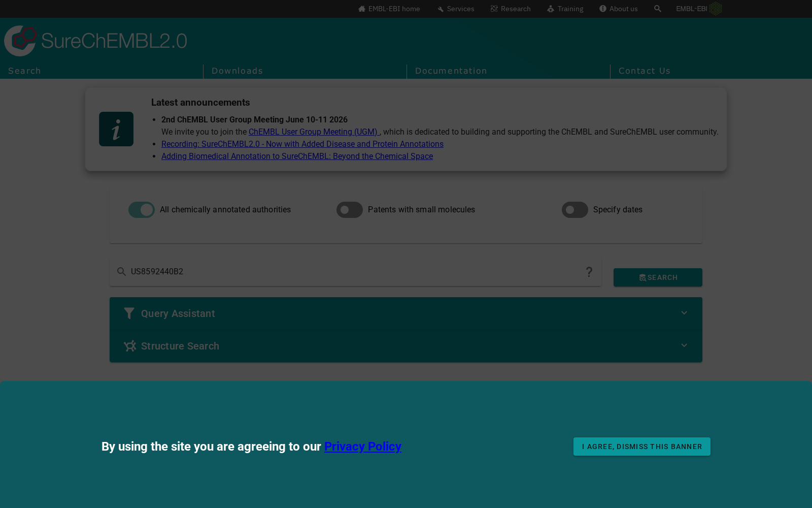Go to EMBL-EBI home link
This screenshot has width=812, height=508.
(x=389, y=9)
